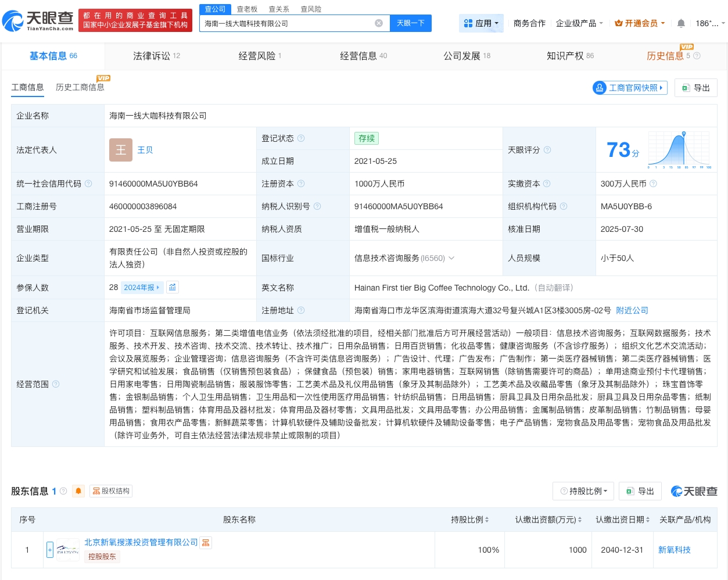Click the info icon beside 实缴资本 label

(x=547, y=184)
